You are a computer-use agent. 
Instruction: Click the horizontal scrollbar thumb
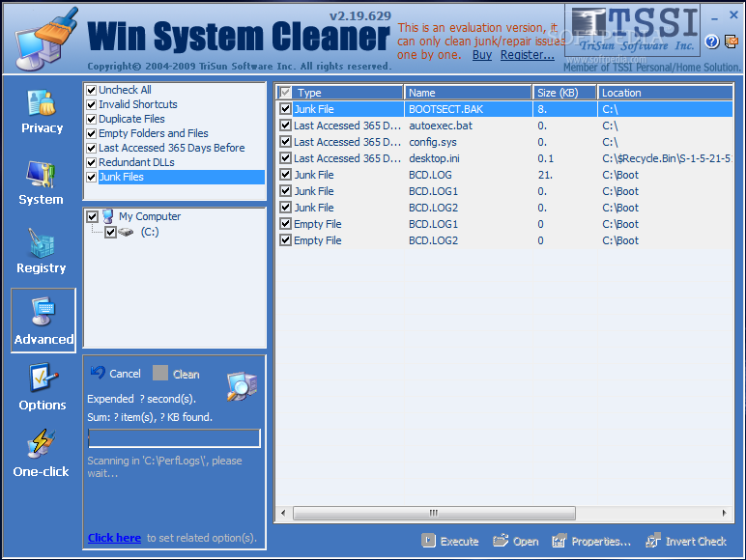click(x=434, y=513)
